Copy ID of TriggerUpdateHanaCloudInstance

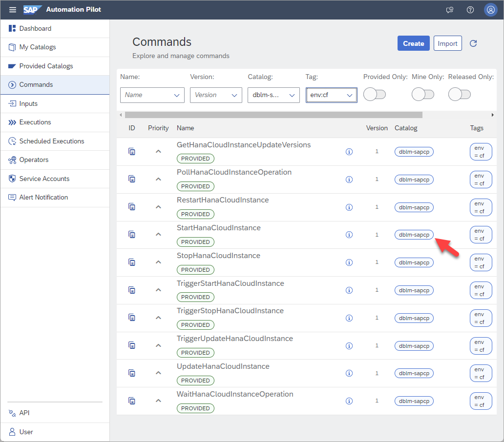[132, 346]
